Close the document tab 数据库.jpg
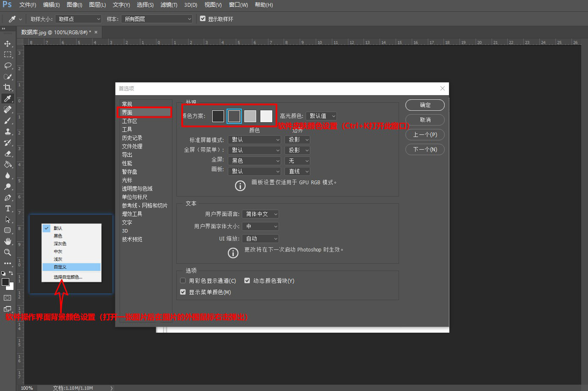This screenshot has width=588, height=391. click(x=96, y=32)
